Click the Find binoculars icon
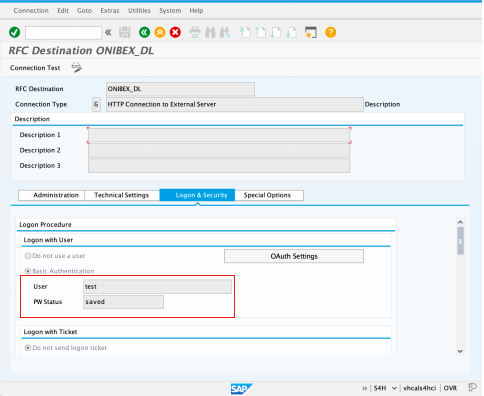 (210, 32)
